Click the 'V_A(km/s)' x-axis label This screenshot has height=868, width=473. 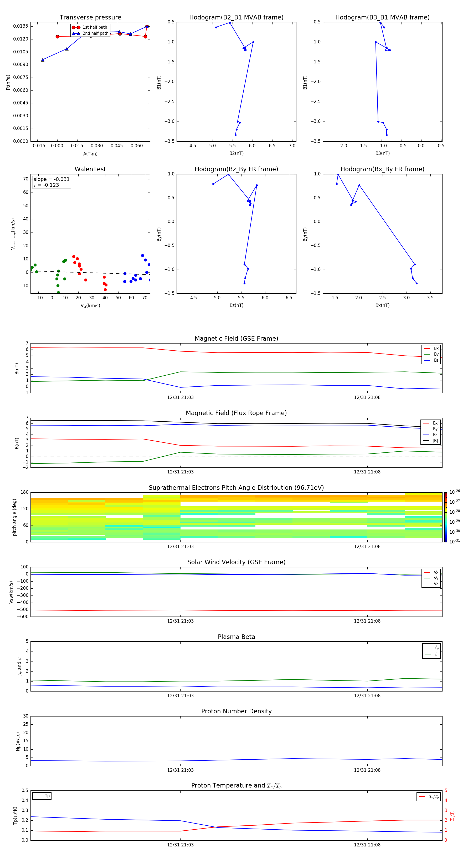(90, 306)
